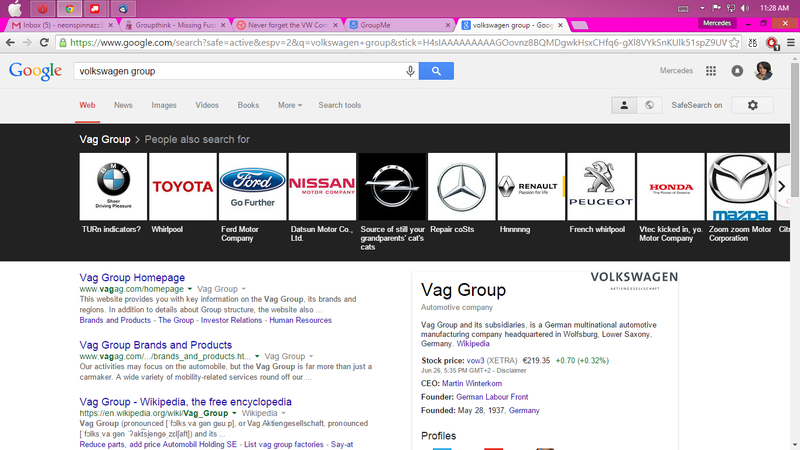Click the blue search magnifier button
This screenshot has width=800, height=450.
(x=436, y=71)
